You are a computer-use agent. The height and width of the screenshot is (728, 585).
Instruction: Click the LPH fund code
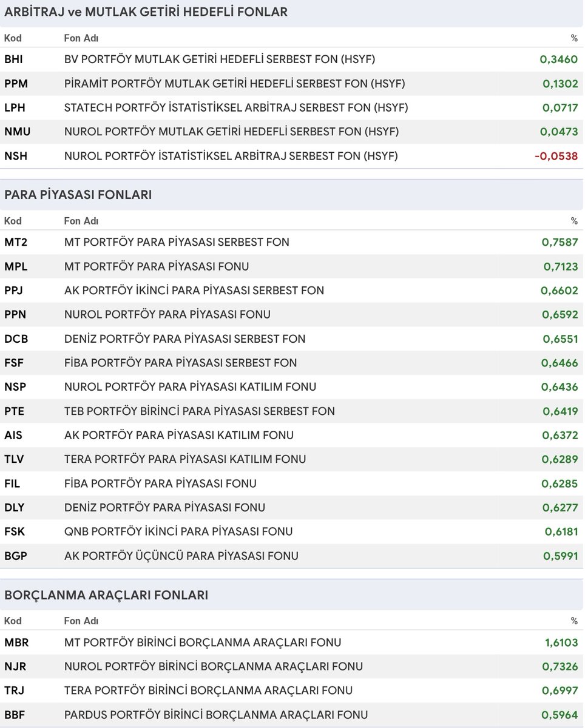click(15, 108)
